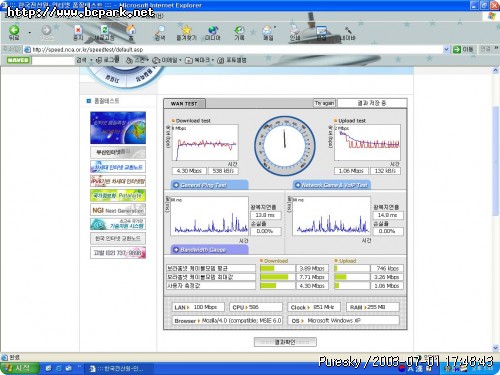Click the Mail toolbar icon
500x375 pixels.
pyautogui.click(x=268, y=30)
